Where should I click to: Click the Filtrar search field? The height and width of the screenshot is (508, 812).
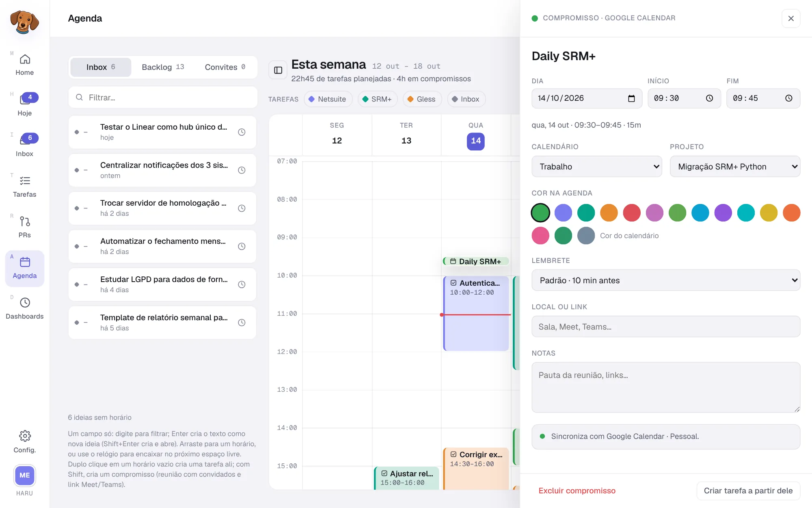[x=163, y=98]
